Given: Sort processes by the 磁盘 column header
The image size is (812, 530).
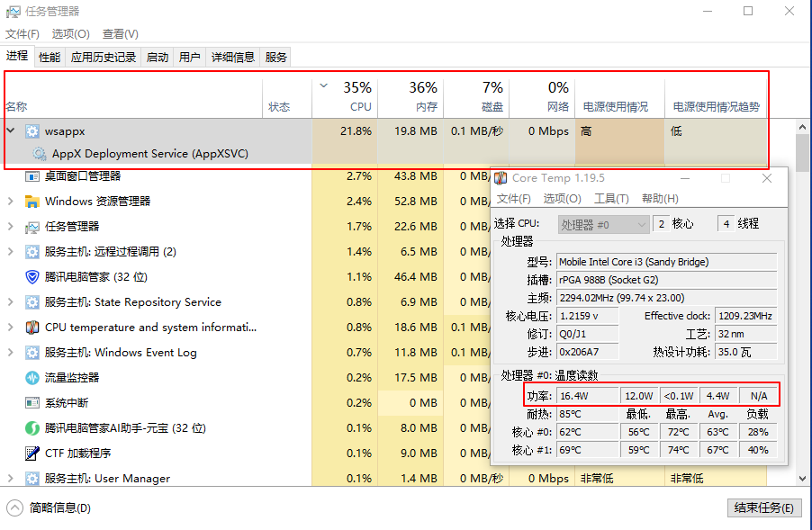Looking at the screenshot, I should (x=476, y=97).
